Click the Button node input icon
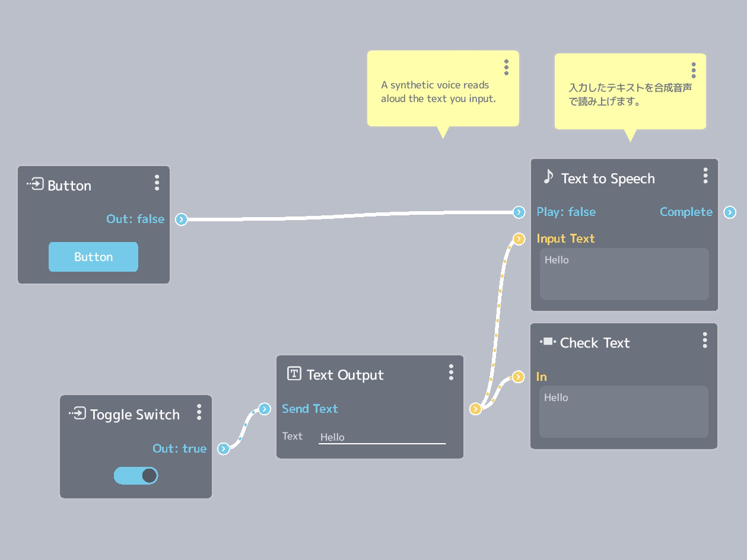747x560 pixels. click(35, 184)
